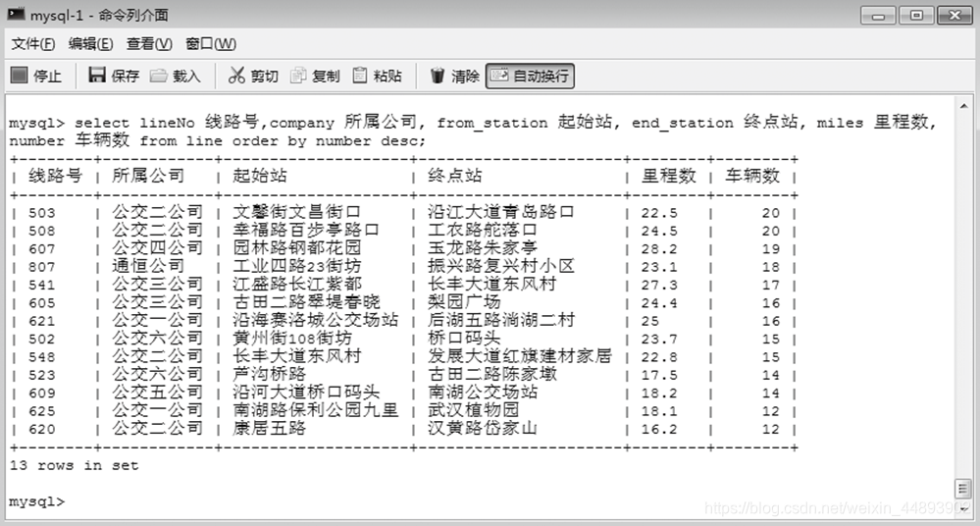Click line number 503 cell

(42, 213)
